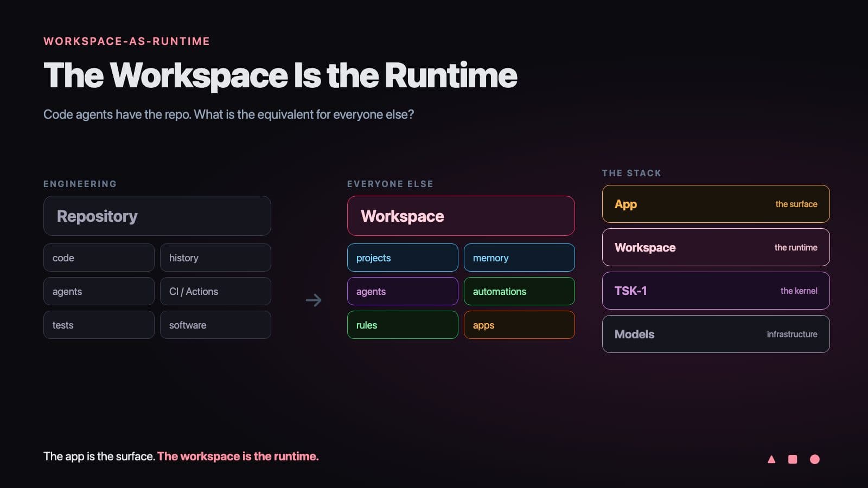
Task: Click the pink square icon
Action: [x=793, y=459]
